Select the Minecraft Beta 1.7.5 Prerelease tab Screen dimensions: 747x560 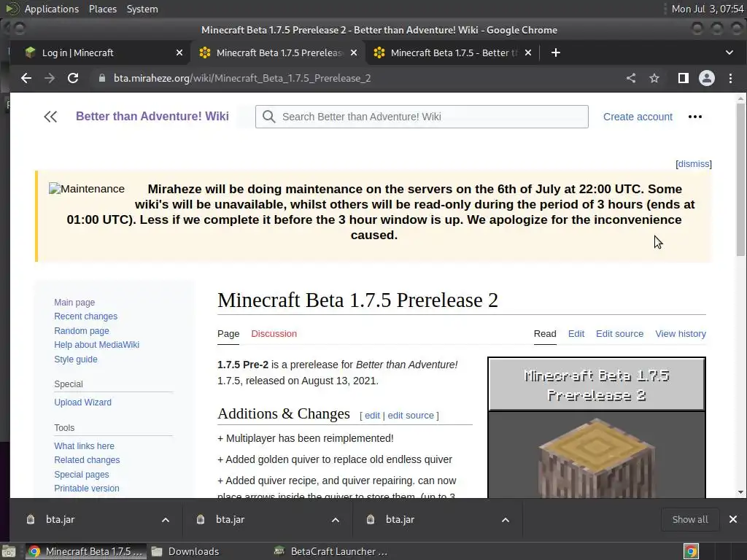(x=279, y=52)
